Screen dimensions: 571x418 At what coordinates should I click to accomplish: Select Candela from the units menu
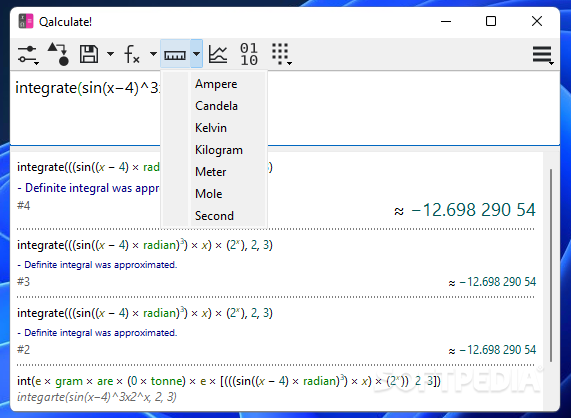(x=216, y=106)
